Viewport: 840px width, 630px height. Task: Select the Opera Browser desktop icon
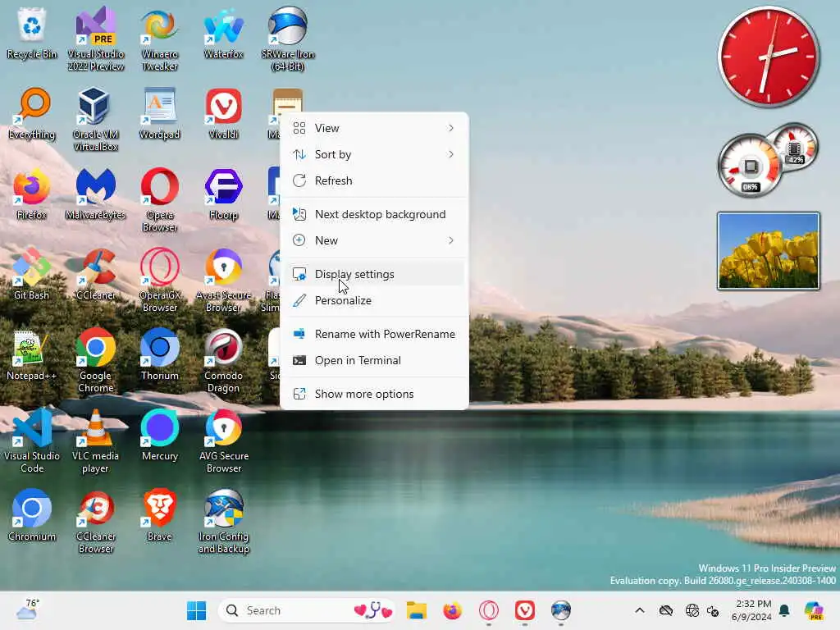click(160, 200)
